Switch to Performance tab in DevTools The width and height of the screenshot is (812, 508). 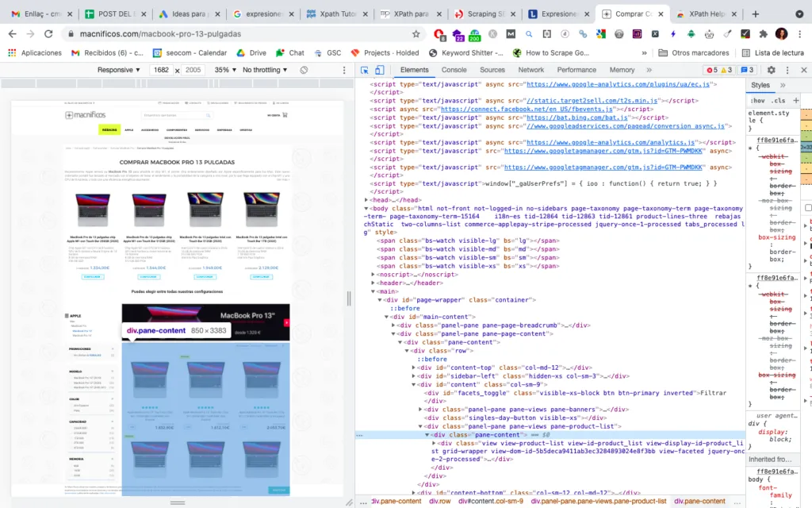576,70
